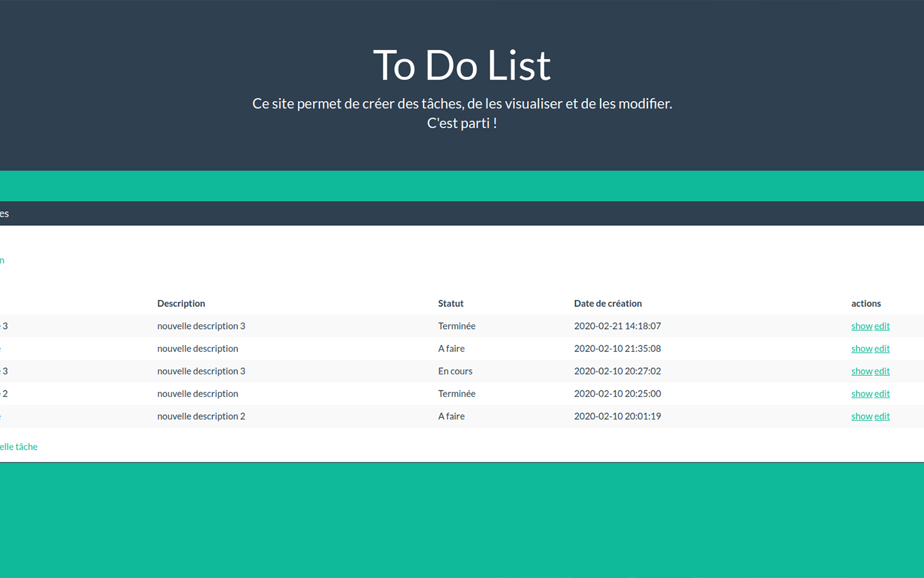This screenshot has width=924, height=578.
Task: Click the 'To Do List' page title
Action: pyautogui.click(x=461, y=65)
